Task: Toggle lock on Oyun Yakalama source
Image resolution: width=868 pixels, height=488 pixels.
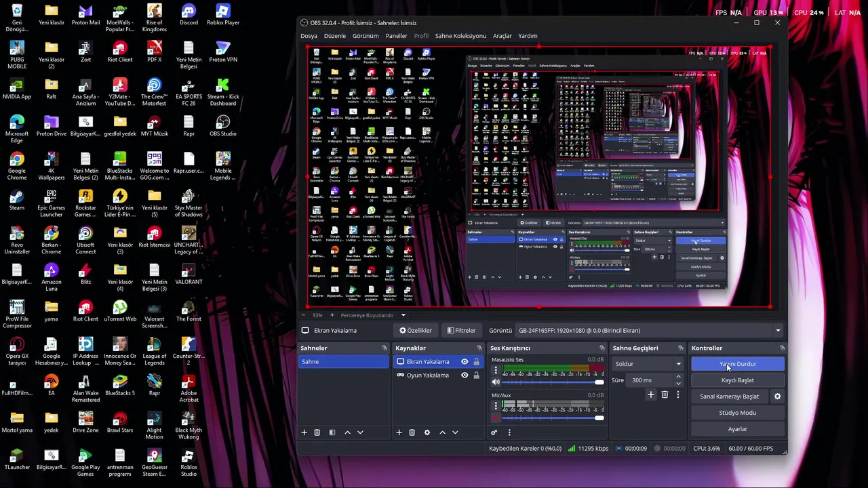Action: (x=476, y=375)
